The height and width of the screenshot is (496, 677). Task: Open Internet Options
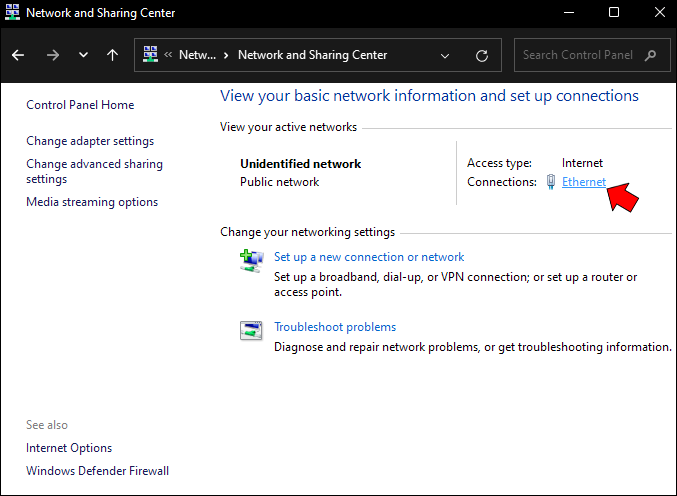pos(69,448)
